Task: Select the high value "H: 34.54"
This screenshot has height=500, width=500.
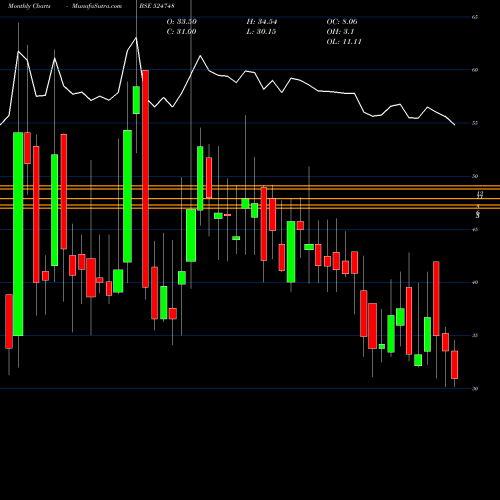Action: click(262, 22)
